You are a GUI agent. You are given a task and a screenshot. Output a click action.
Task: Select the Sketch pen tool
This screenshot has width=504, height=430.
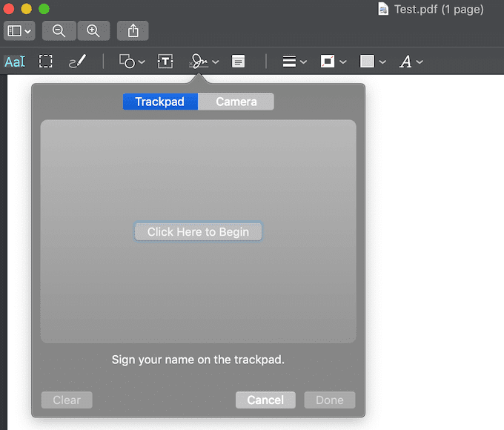click(x=78, y=61)
